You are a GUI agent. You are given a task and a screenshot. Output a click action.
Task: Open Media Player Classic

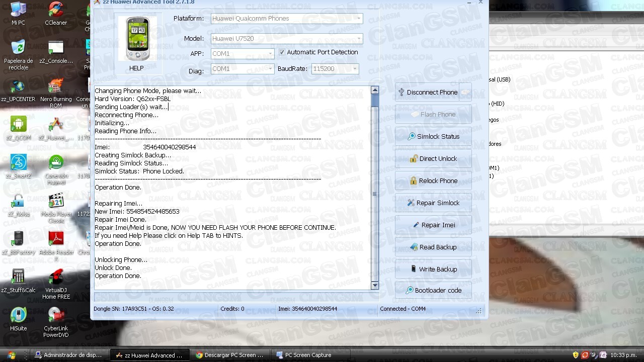point(56,208)
